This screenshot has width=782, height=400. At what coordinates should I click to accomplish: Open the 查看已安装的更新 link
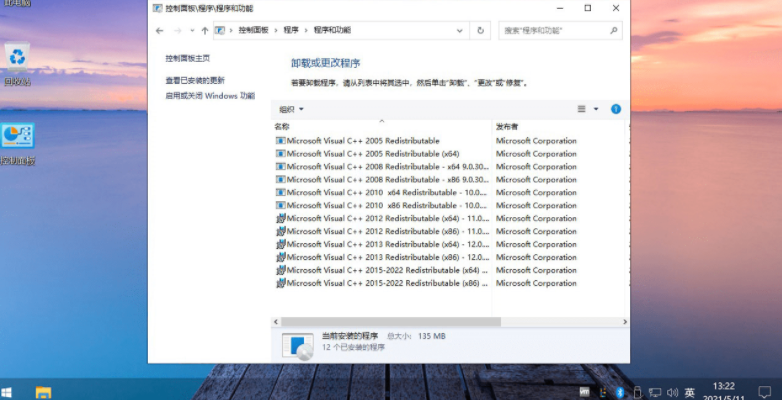pos(195,80)
